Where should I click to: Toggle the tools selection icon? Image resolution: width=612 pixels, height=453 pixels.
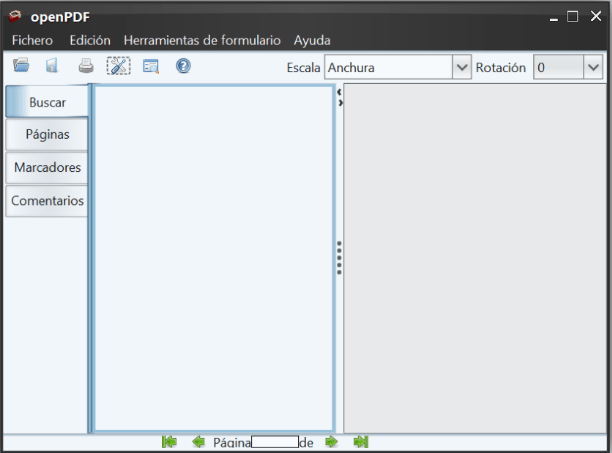pyautogui.click(x=118, y=67)
